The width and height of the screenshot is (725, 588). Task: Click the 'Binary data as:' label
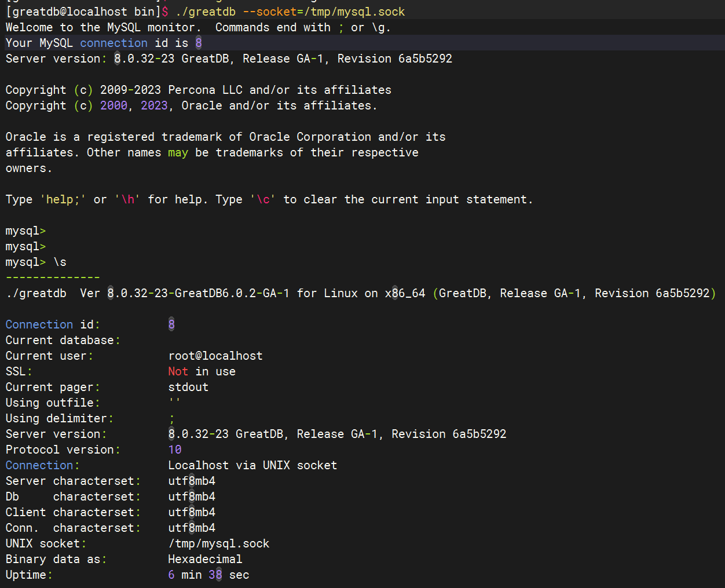click(x=56, y=559)
